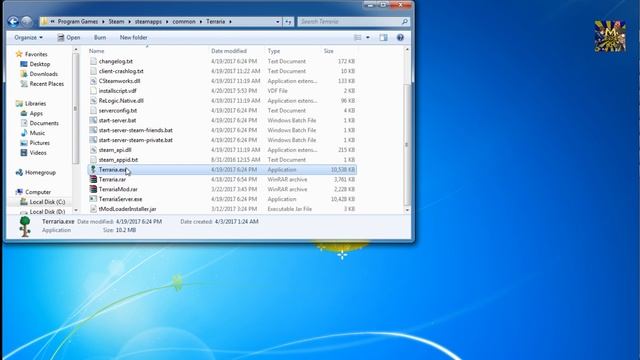640x360 pixels.
Task: Create a New folder
Action: tap(133, 38)
